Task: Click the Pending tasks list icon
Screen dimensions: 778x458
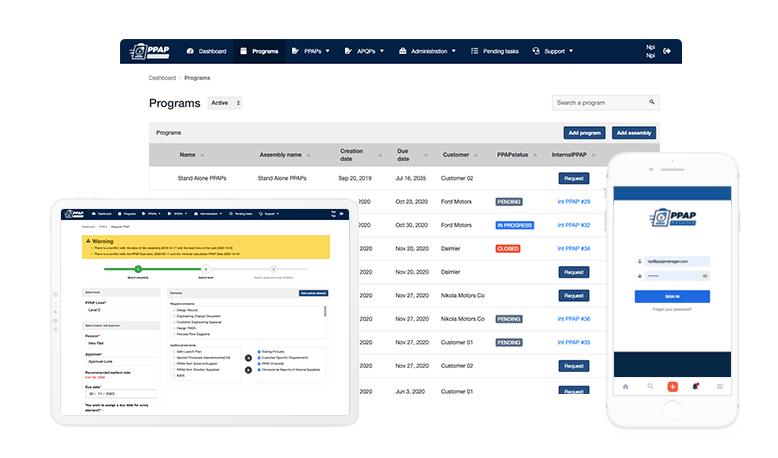Action: point(474,51)
